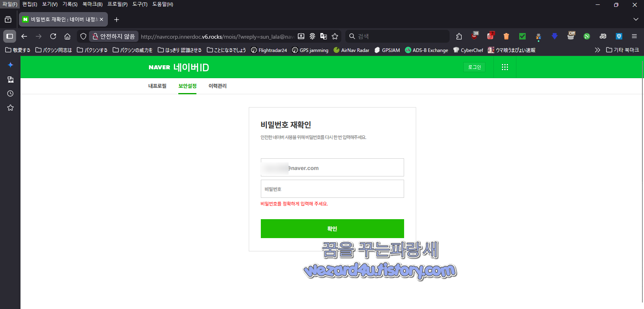The image size is (644, 309).
Task: Open the 파일(F) menu
Action: (x=10, y=4)
